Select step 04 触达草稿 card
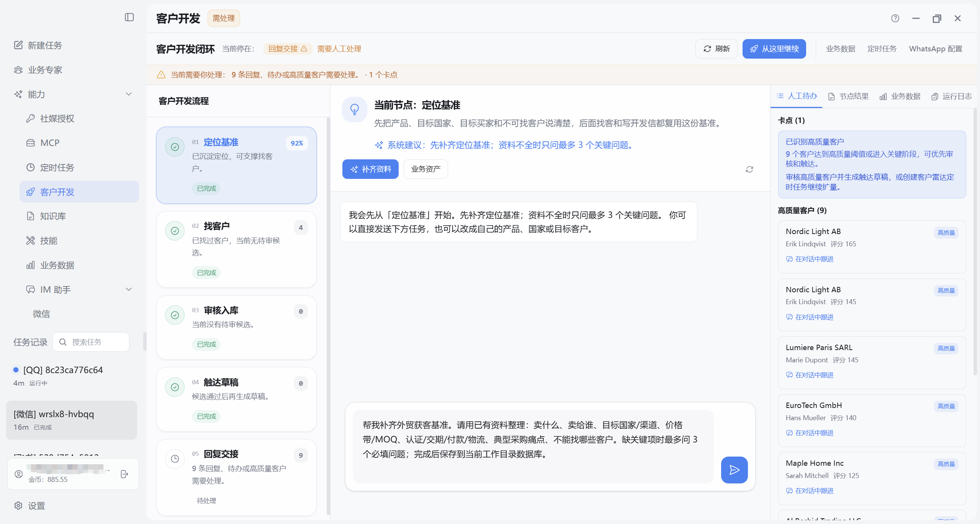The height and width of the screenshot is (524, 980). (x=236, y=399)
